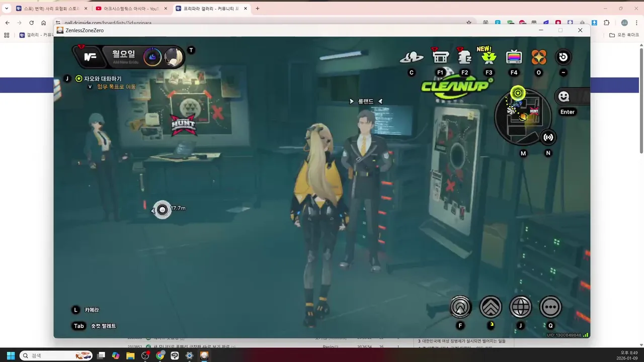644x362 pixels.
Task: Open the W-F player profile badge
Action: [x=90, y=57]
